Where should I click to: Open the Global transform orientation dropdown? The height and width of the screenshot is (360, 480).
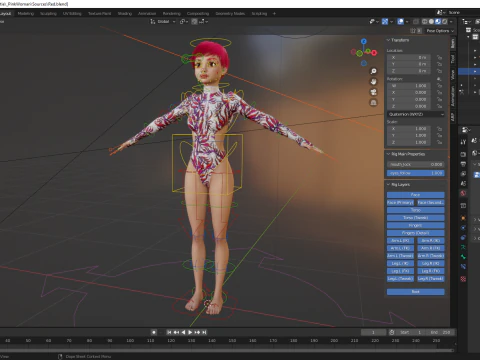click(x=163, y=21)
